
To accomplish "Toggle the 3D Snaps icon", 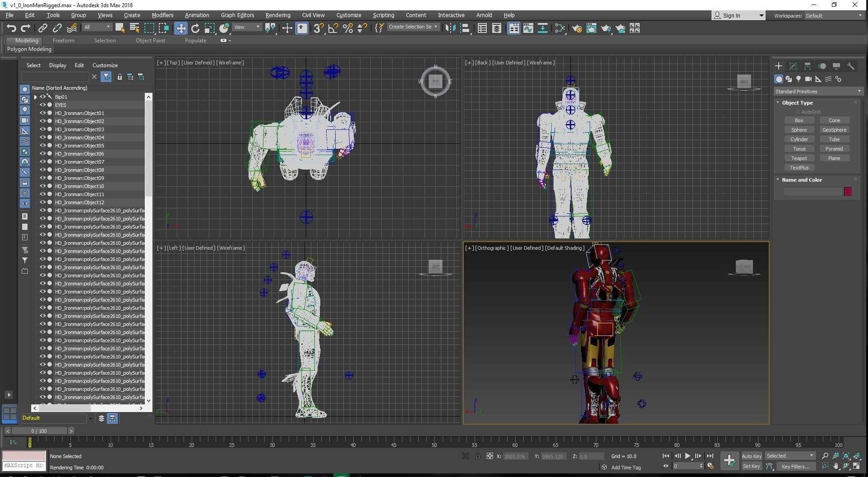I will (x=319, y=28).
